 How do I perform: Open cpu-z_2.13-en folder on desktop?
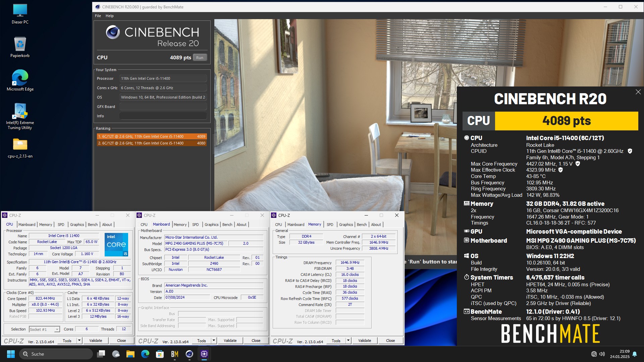coord(20,148)
